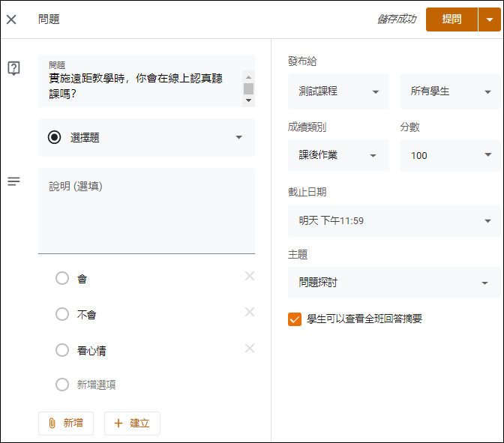The width and height of the screenshot is (504, 443).
Task: Select the 不會 radio option
Action: [62, 314]
